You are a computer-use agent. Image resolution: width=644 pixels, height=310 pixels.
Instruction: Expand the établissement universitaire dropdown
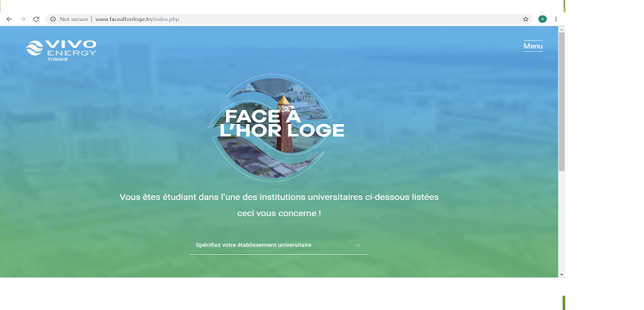pyautogui.click(x=279, y=245)
